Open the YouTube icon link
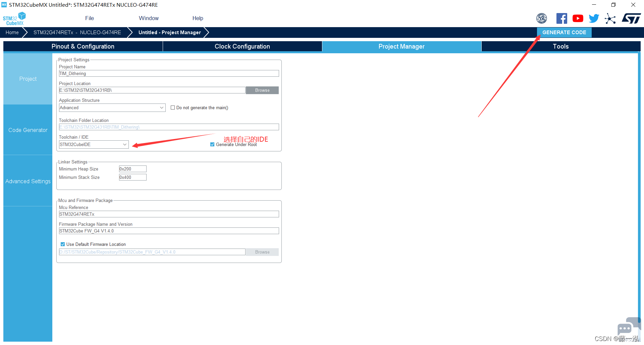Screen dimensions: 644x345 click(578, 18)
